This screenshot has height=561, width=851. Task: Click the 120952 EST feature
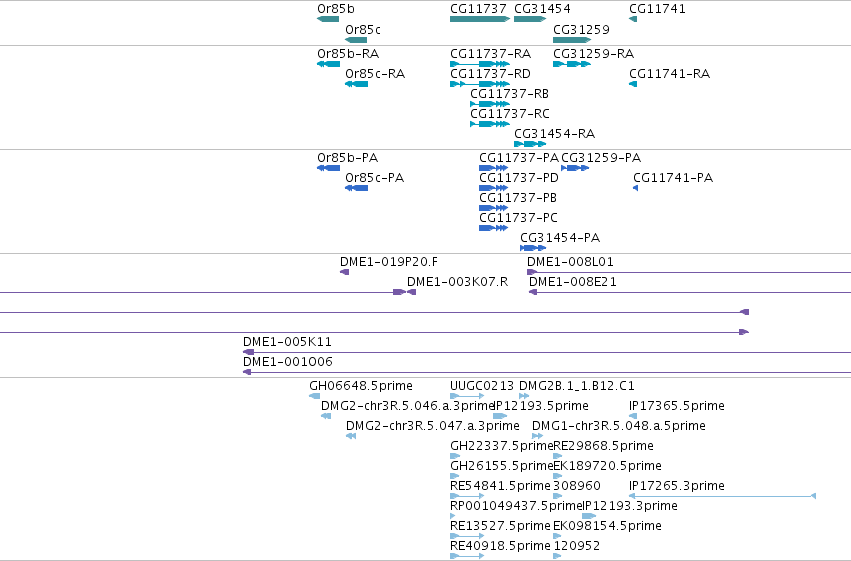[557, 557]
